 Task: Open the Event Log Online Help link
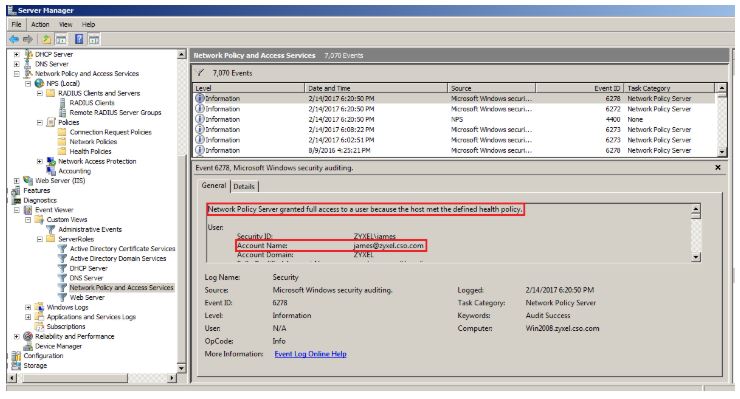311,354
